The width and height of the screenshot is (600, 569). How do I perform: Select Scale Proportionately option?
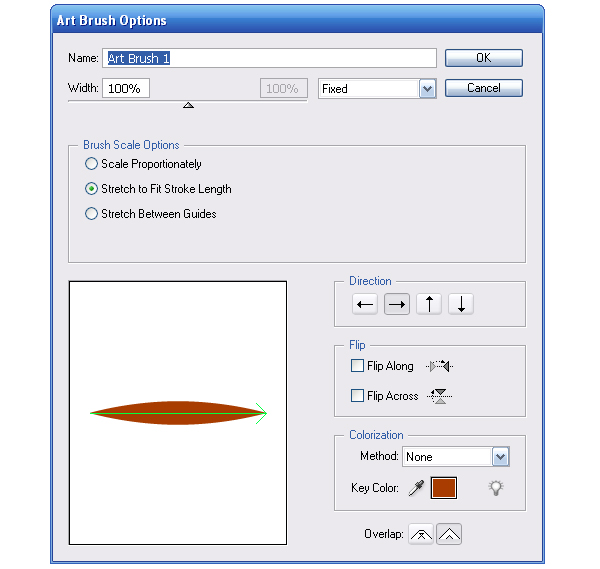click(143, 164)
